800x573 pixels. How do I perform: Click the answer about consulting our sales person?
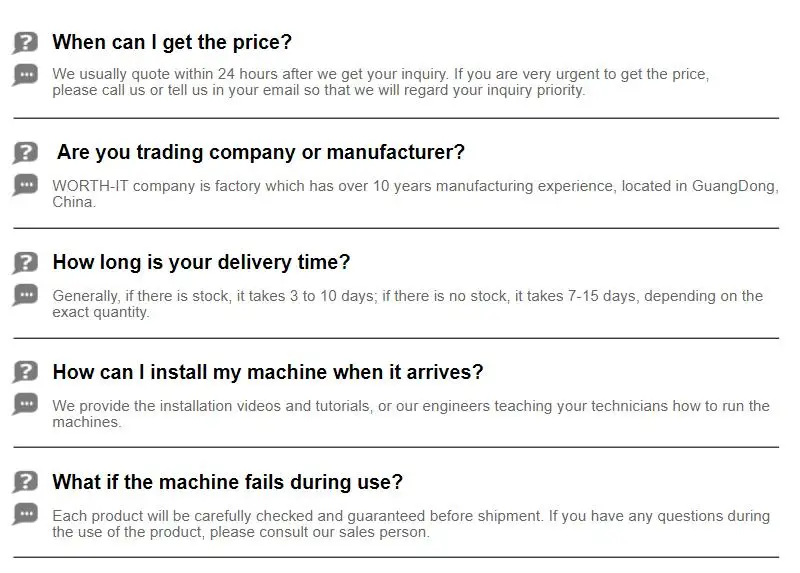coord(410,524)
